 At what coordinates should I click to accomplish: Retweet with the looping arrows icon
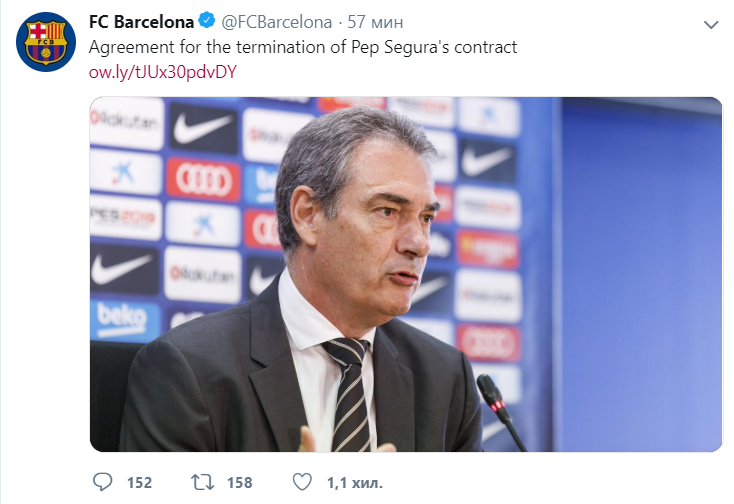[x=202, y=482]
